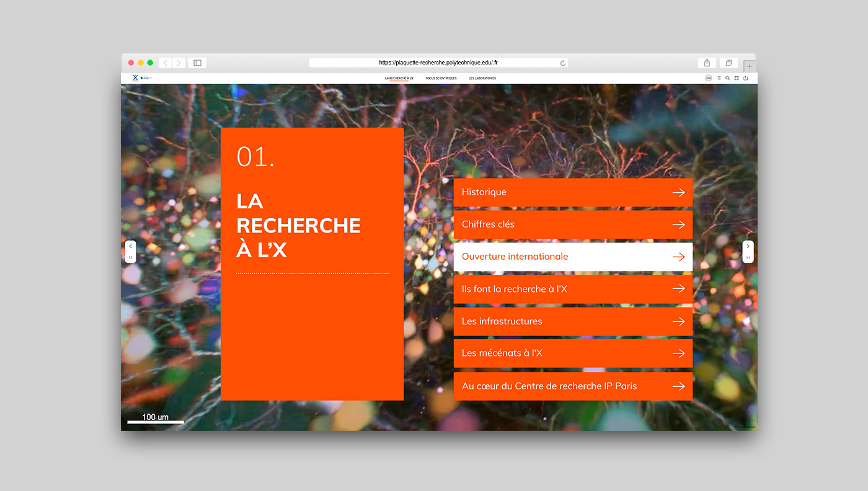Click the yellow minimize window button

(x=141, y=63)
